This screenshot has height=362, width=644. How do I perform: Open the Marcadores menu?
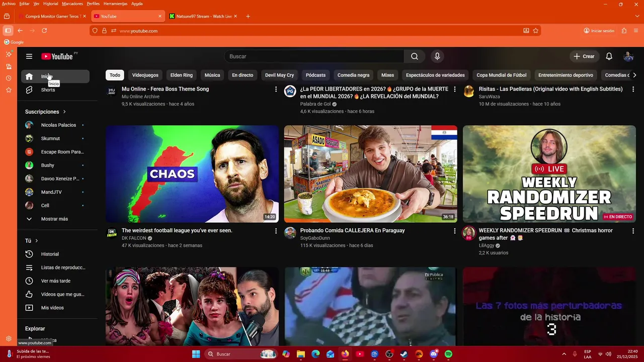tap(72, 4)
